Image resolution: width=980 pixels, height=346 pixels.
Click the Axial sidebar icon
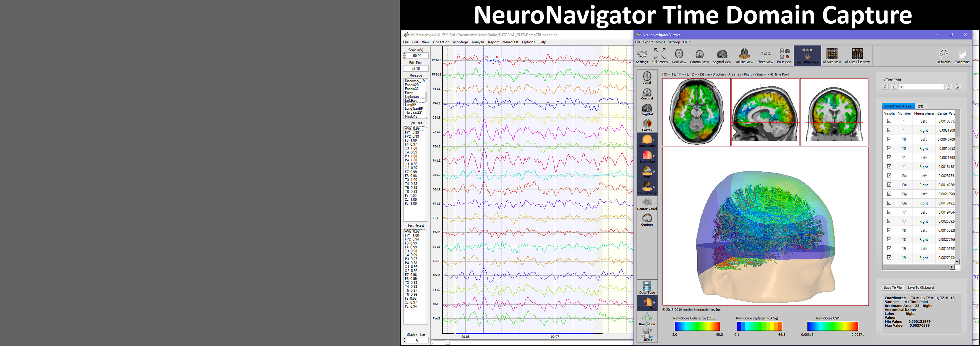pyautogui.click(x=647, y=78)
